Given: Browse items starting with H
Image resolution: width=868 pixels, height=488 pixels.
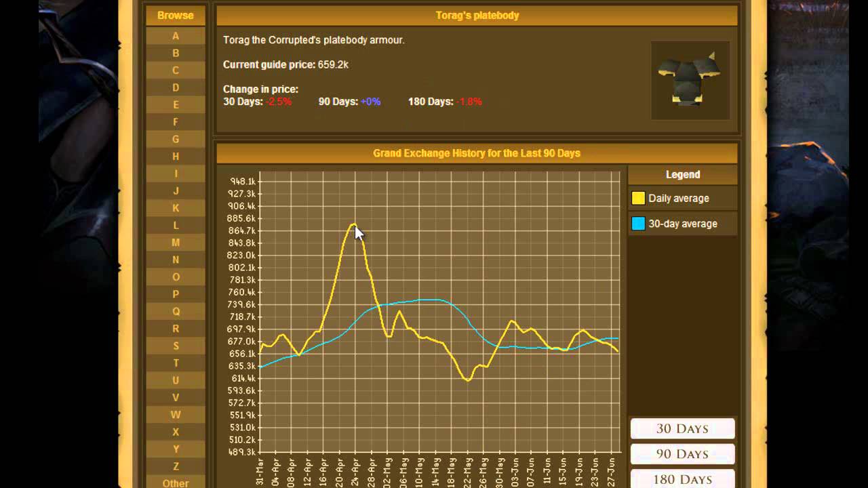Looking at the screenshot, I should pos(176,157).
